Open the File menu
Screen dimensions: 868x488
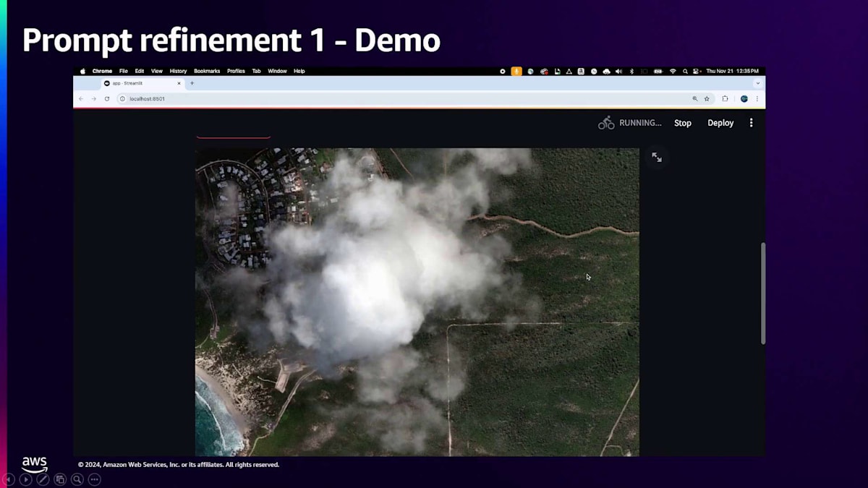124,71
